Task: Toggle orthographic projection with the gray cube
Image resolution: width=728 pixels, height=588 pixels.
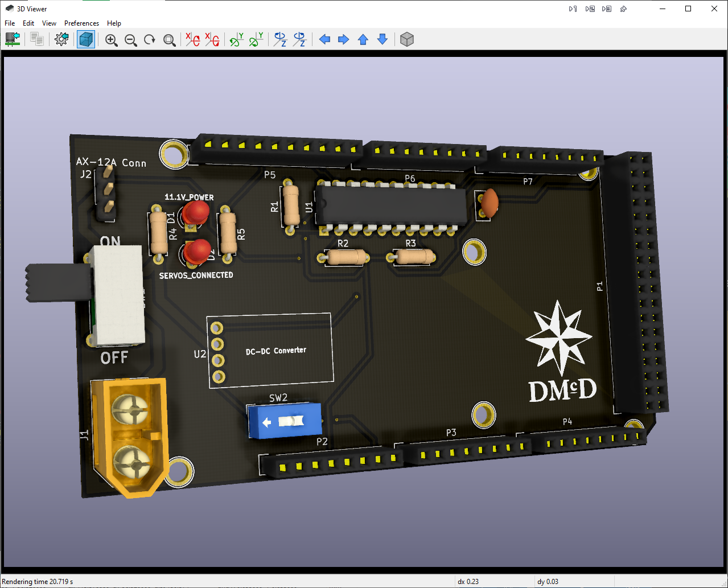Action: tap(407, 39)
